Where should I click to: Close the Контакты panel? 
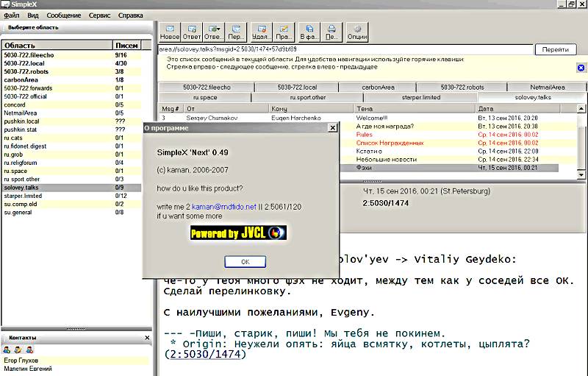pyautogui.click(x=147, y=338)
